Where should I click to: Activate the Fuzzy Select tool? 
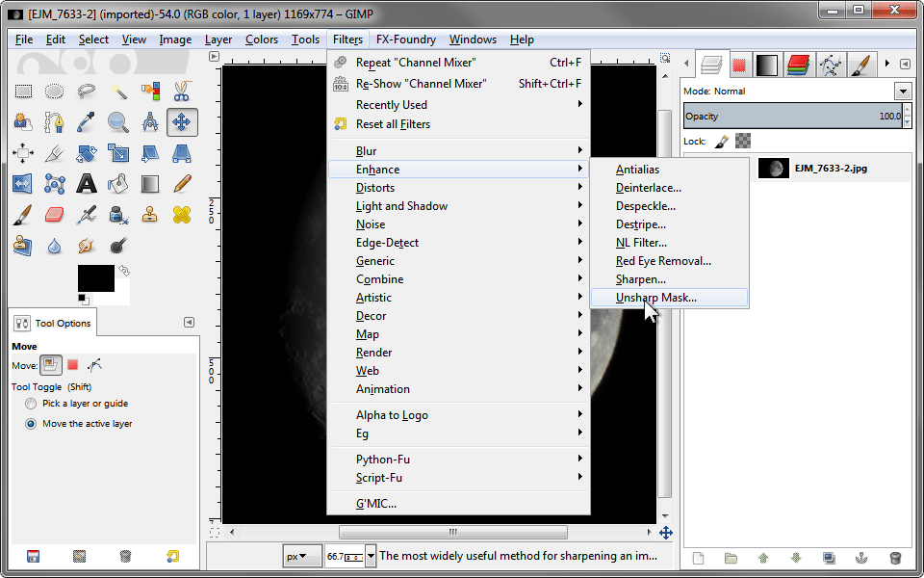pos(118,91)
